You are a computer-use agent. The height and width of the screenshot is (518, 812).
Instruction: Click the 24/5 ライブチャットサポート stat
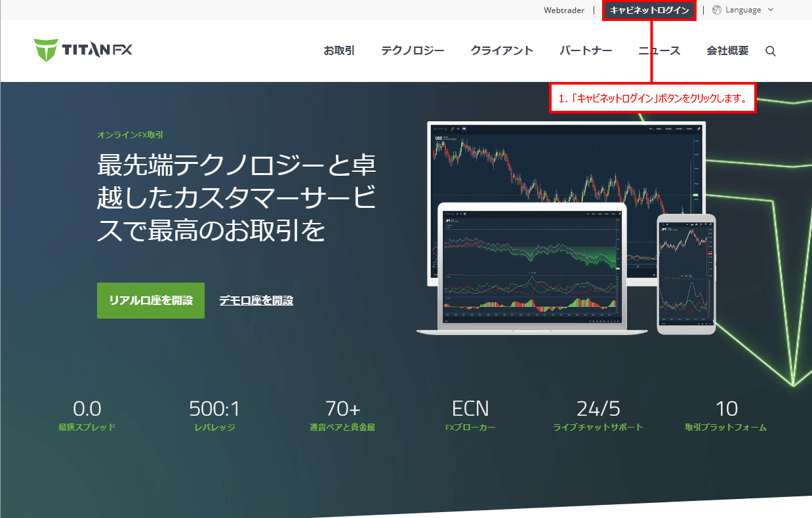pos(599,416)
